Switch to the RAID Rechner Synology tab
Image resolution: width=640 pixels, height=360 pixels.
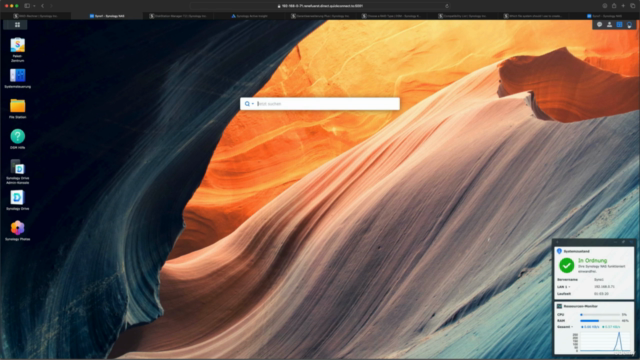click(x=36, y=16)
